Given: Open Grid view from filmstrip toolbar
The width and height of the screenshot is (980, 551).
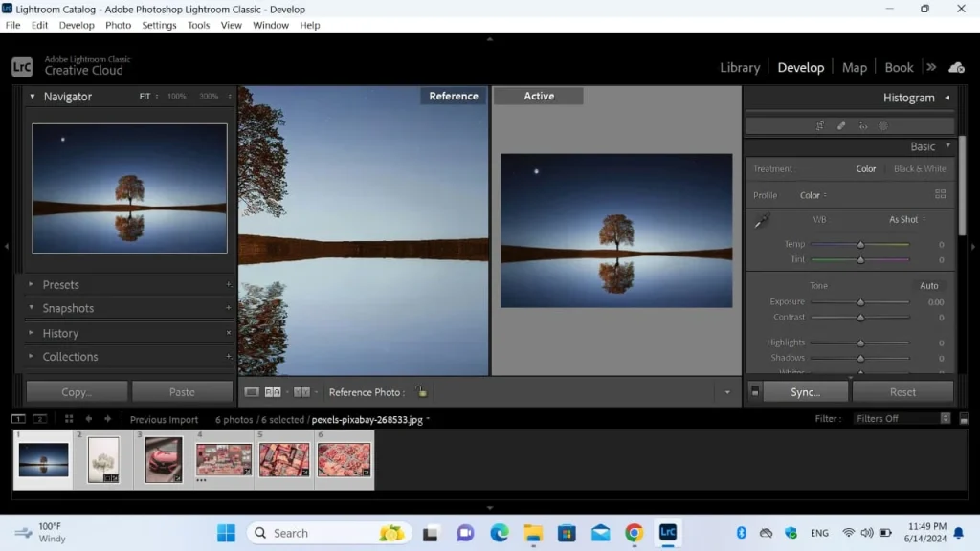Looking at the screenshot, I should 69,419.
